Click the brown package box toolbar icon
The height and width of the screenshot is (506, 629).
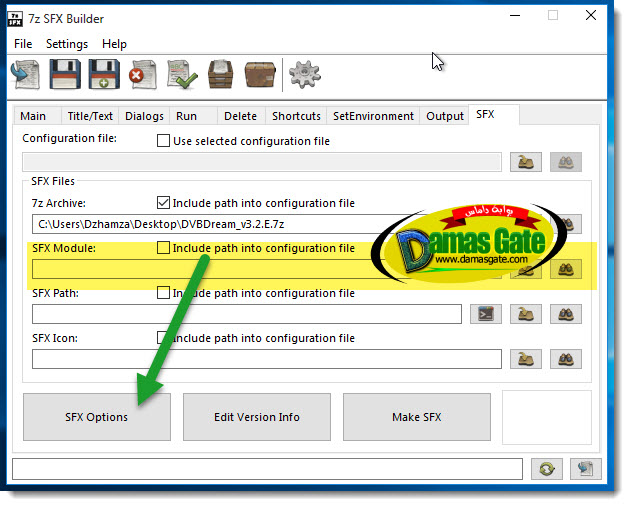260,75
